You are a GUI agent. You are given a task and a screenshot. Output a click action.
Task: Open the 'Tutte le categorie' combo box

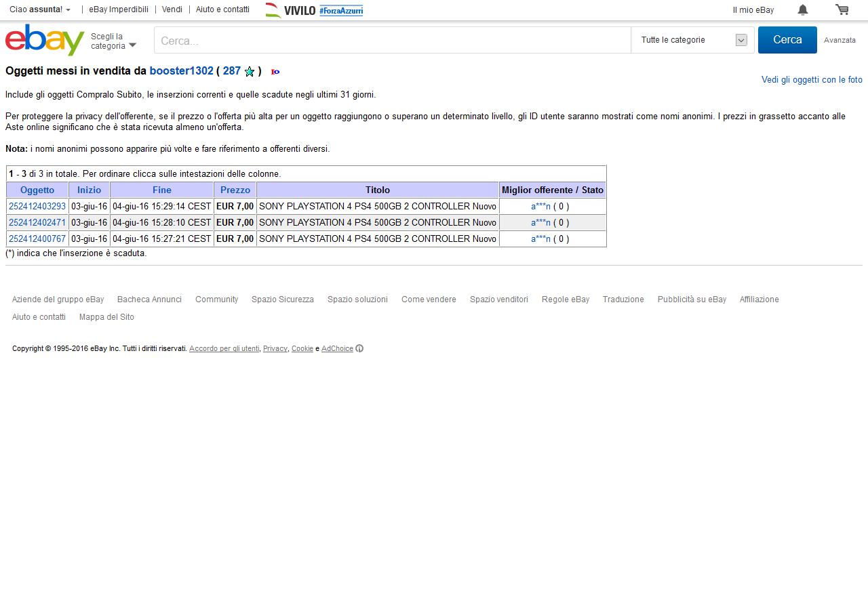[x=692, y=40]
